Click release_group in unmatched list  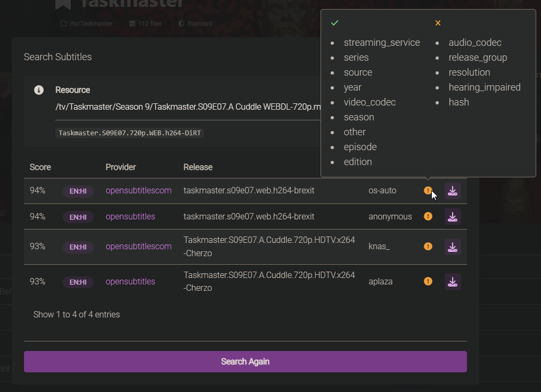pyautogui.click(x=478, y=58)
